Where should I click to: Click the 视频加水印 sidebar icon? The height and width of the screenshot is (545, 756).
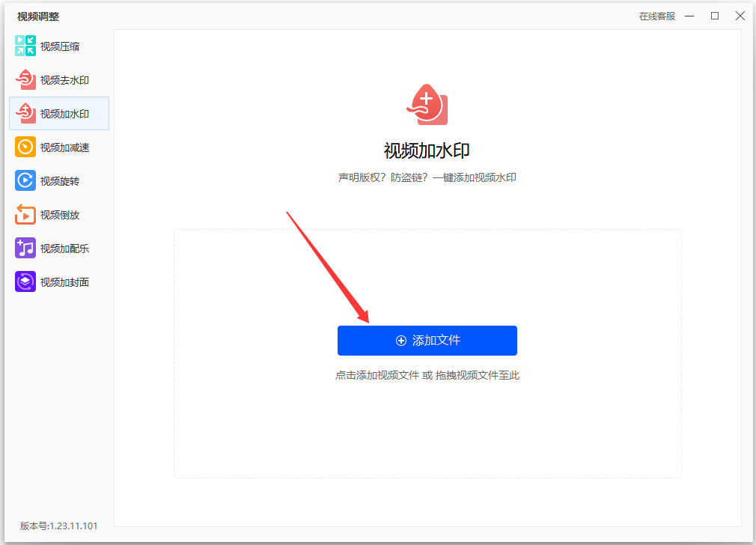point(25,113)
